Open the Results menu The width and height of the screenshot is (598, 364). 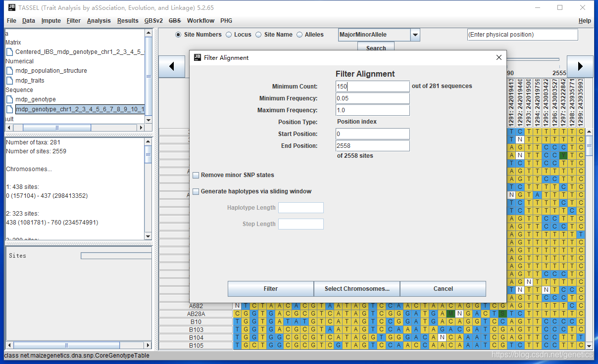coord(128,21)
